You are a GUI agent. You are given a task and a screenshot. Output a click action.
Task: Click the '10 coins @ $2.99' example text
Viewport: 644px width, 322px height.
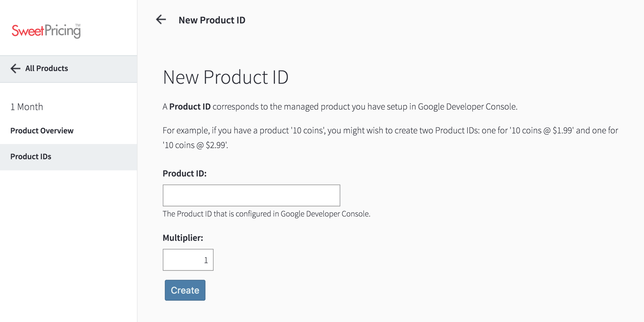pos(195,146)
